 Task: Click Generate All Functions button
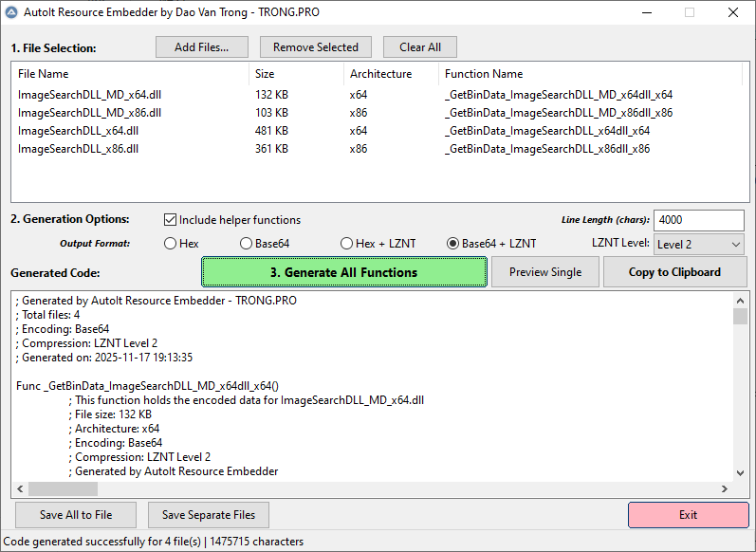coord(344,272)
